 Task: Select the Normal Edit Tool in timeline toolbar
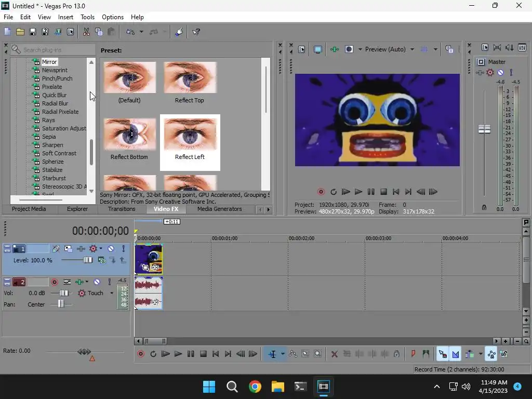[x=272, y=354]
